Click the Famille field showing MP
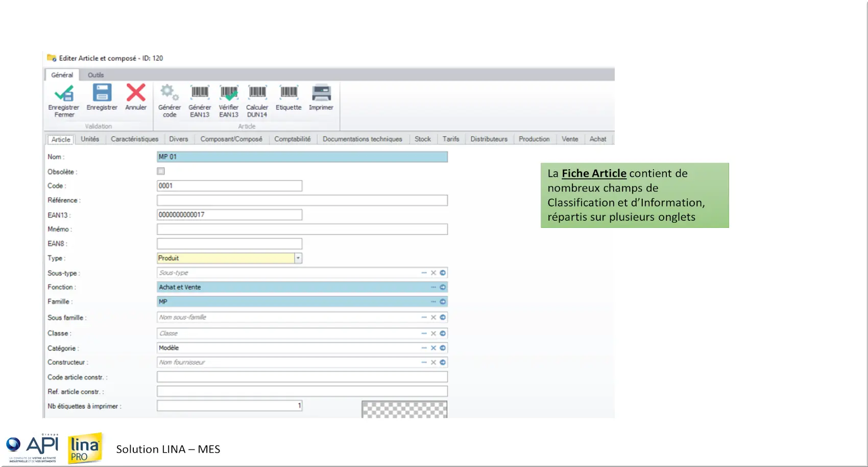Image resolution: width=868 pixels, height=467 pixels. 302,301
